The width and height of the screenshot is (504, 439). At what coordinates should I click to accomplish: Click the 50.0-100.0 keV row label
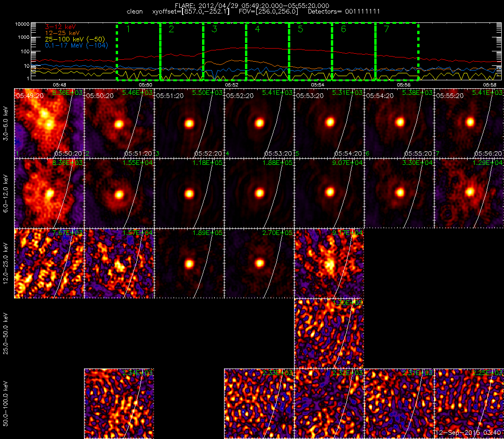6,404
